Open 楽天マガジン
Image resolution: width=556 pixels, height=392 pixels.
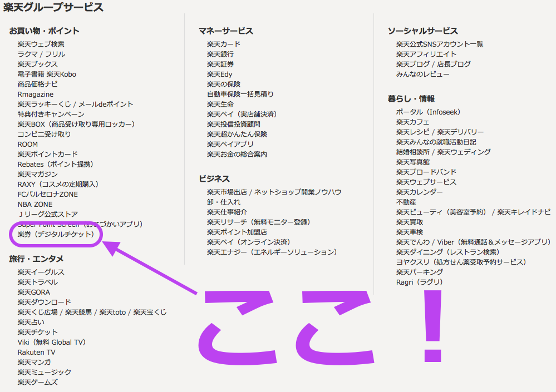coord(38,174)
